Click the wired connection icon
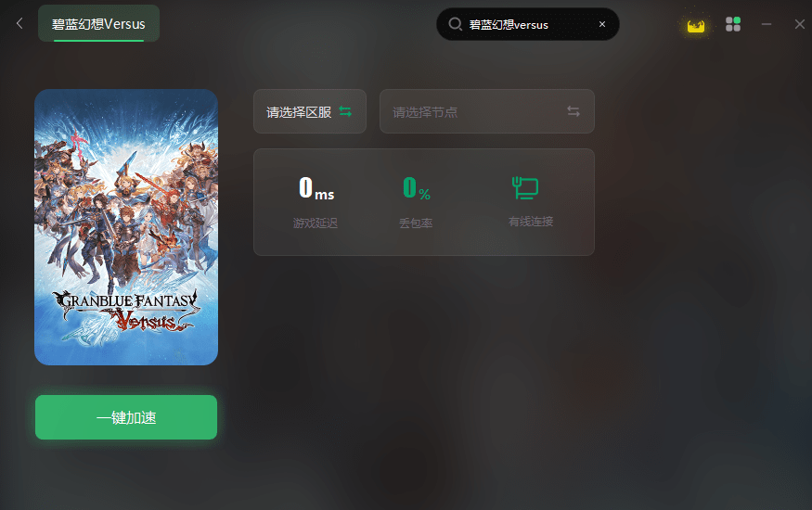Viewport: 812px width, 510px height. point(525,187)
